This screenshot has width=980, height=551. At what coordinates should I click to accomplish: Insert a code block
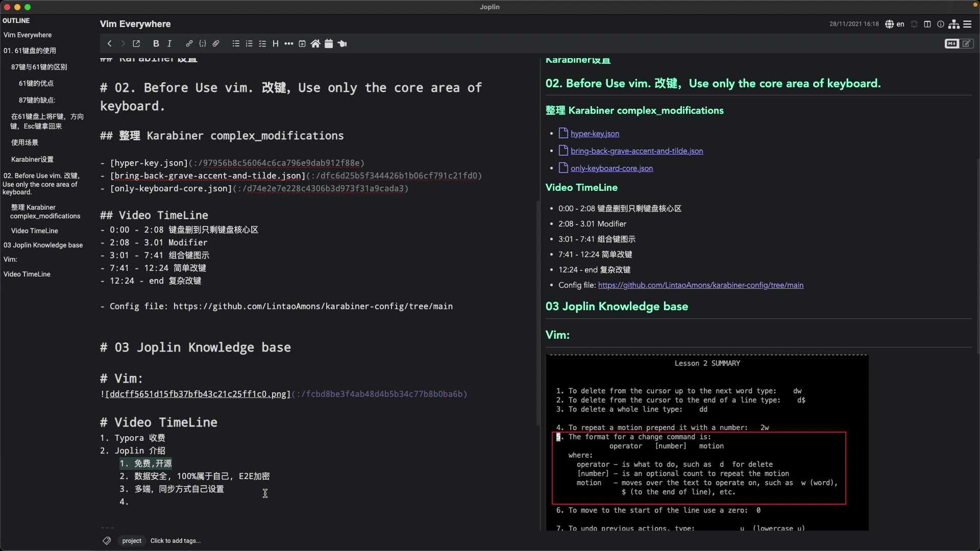coord(203,44)
